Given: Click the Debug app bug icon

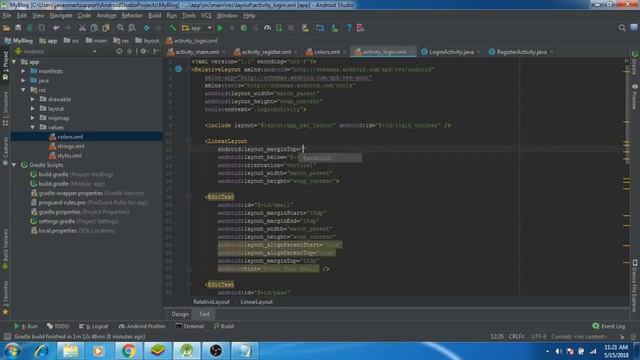Looking at the screenshot, I should click(244, 28).
